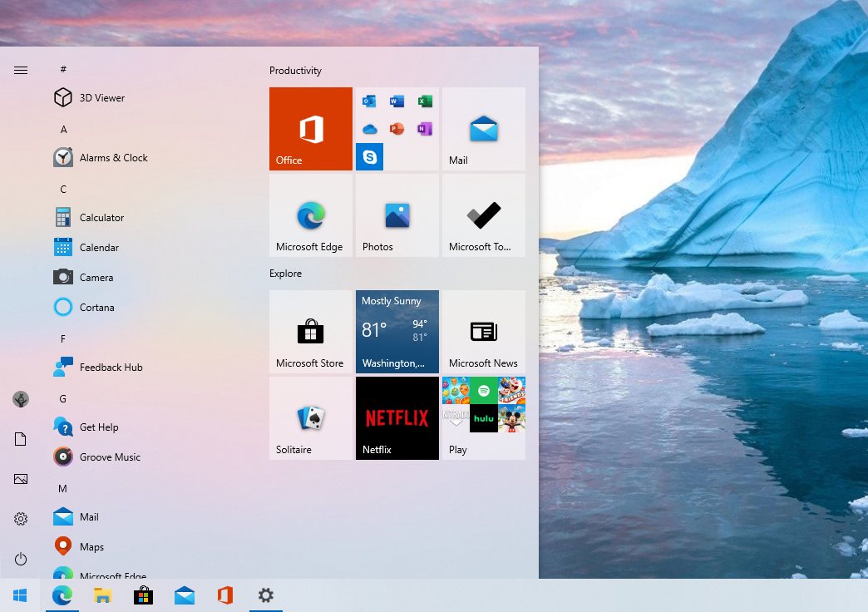This screenshot has height=612, width=868.
Task: Open Mail from the taskbar
Action: click(184, 595)
